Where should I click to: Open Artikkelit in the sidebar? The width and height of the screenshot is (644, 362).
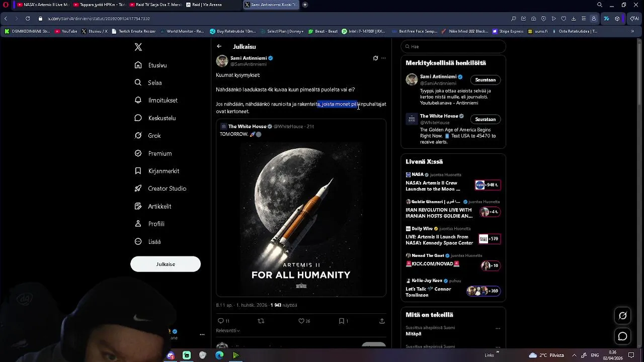point(153,206)
